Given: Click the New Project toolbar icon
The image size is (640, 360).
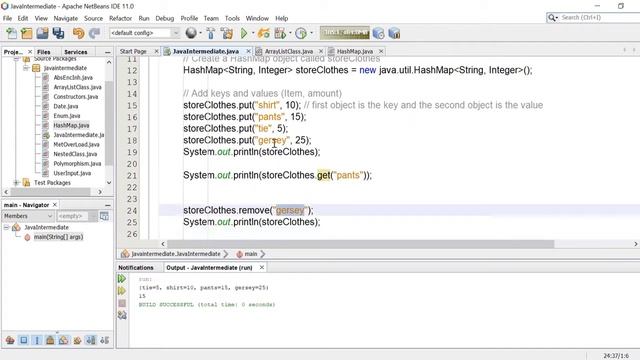Looking at the screenshot, I should click(x=27, y=33).
